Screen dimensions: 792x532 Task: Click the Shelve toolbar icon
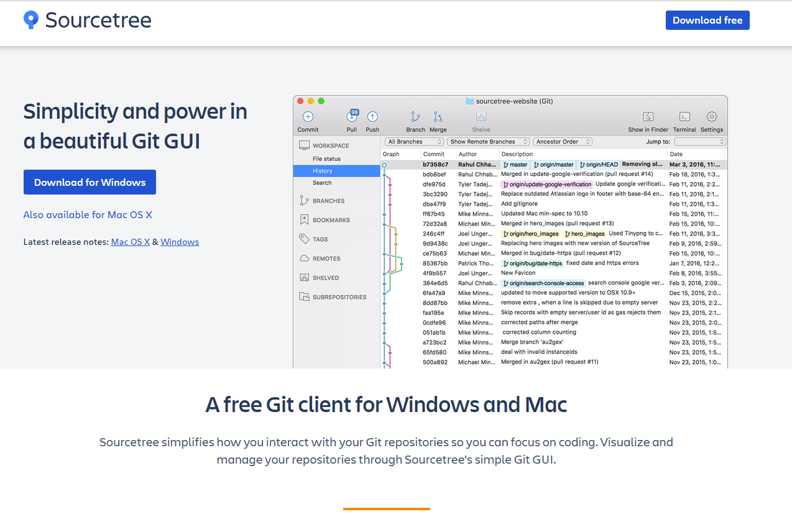[481, 116]
